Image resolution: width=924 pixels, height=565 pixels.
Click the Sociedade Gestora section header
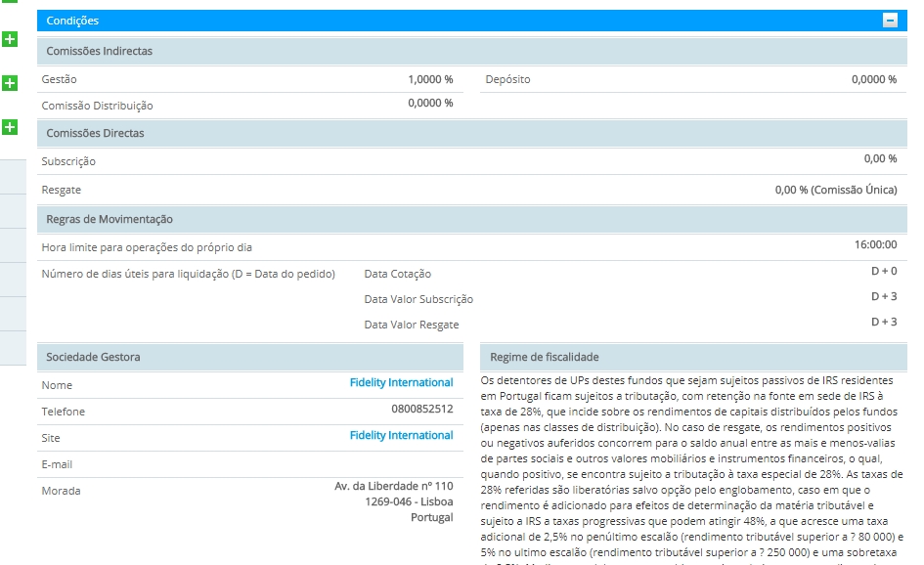click(x=93, y=358)
